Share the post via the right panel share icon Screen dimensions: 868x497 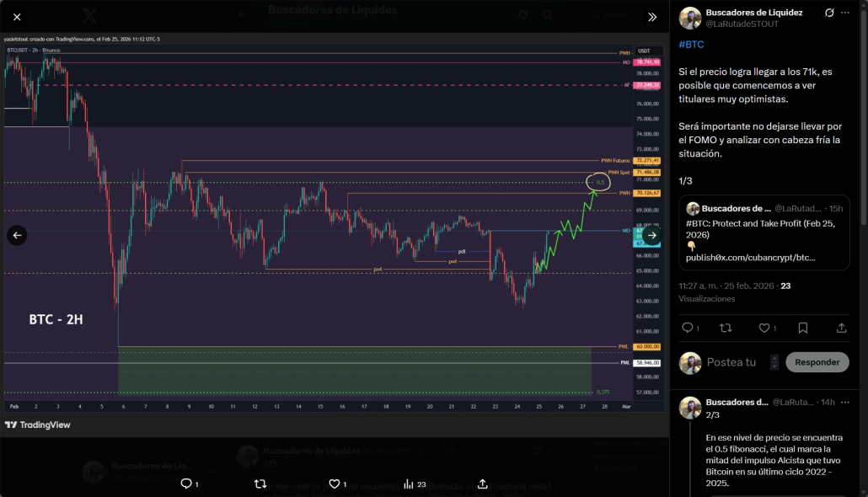tap(841, 328)
